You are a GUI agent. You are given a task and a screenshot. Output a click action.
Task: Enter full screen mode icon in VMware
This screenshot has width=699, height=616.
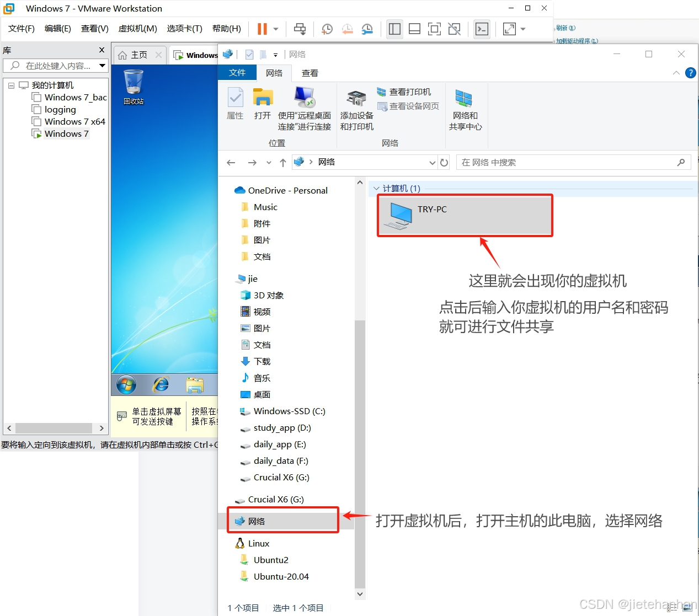(x=434, y=29)
